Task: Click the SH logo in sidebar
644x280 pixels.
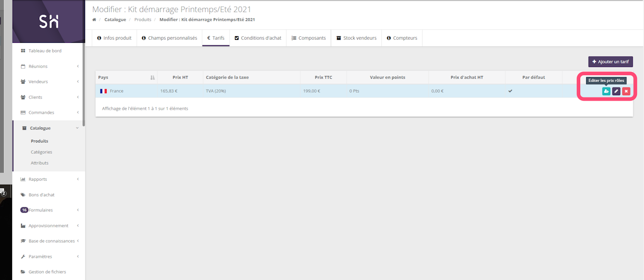Action: click(x=49, y=21)
